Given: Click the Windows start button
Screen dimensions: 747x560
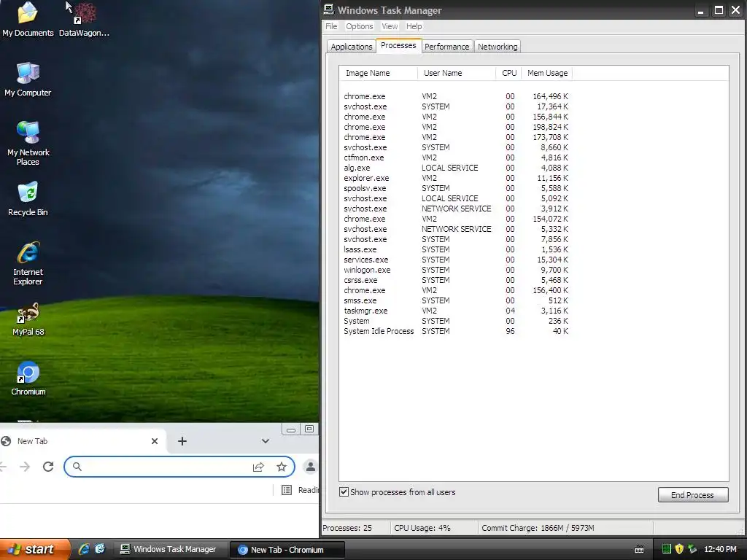Looking at the screenshot, I should pos(35,549).
